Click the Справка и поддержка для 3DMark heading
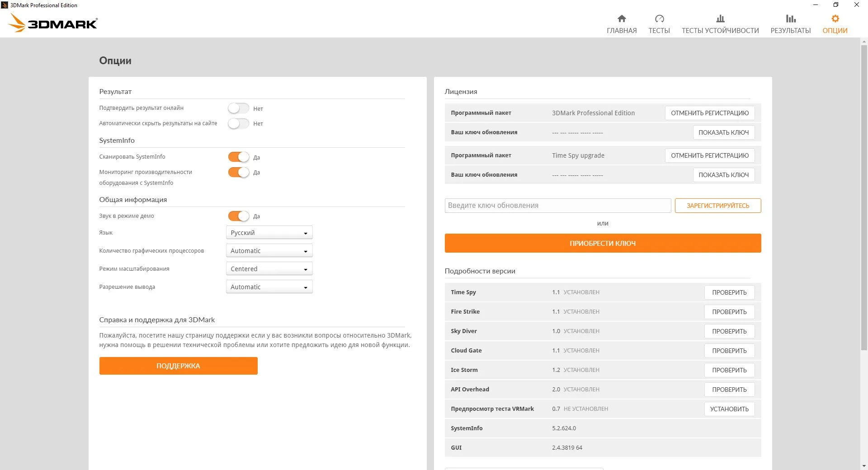Viewport: 868px width, 470px height. coord(157,320)
